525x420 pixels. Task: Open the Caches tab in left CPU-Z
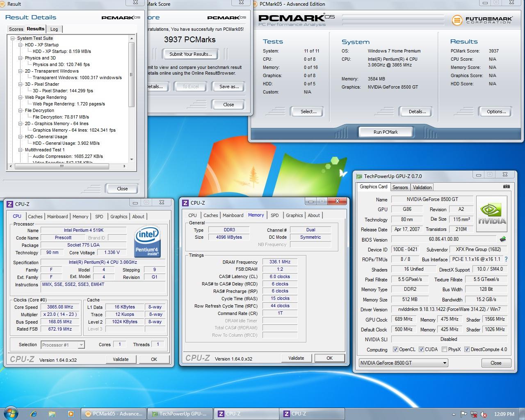[x=35, y=217]
